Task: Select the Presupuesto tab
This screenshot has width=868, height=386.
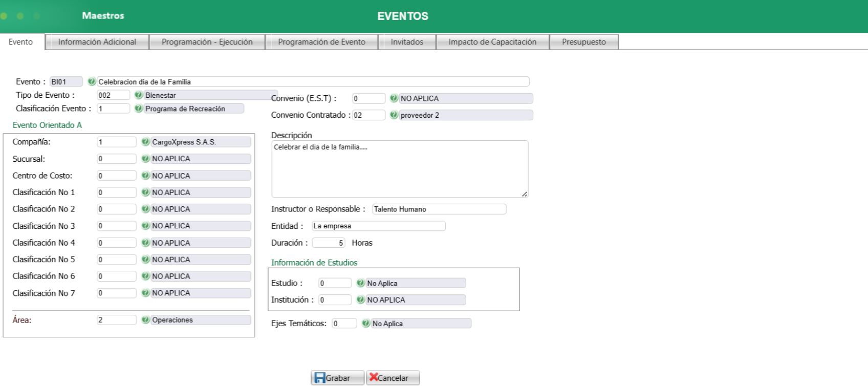Action: click(x=583, y=42)
